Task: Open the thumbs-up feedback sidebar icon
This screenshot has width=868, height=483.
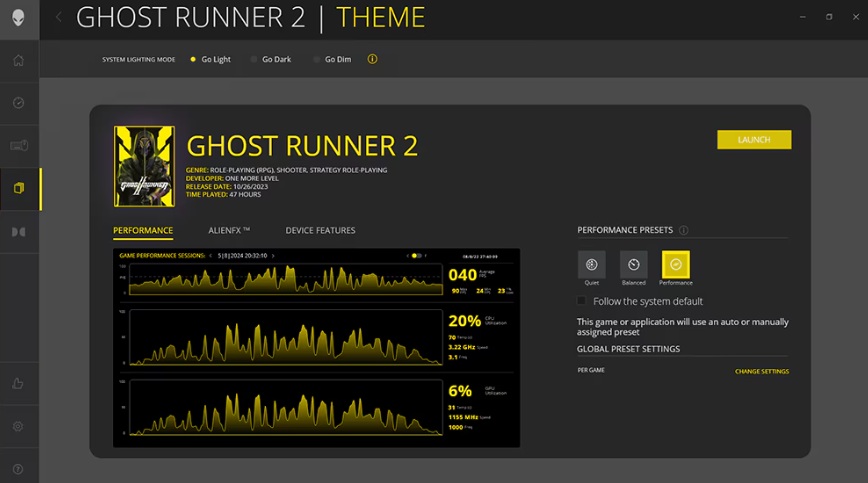Action: click(18, 383)
